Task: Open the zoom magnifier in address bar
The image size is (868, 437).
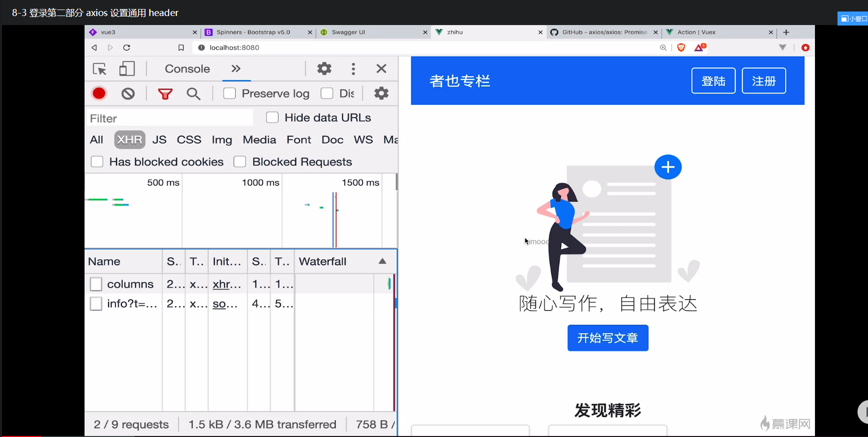Action: coord(663,48)
